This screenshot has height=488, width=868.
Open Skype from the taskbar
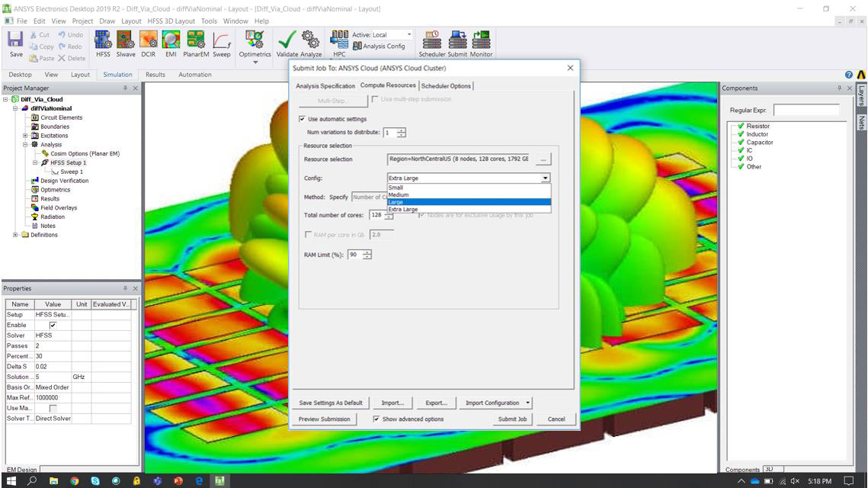[95, 481]
